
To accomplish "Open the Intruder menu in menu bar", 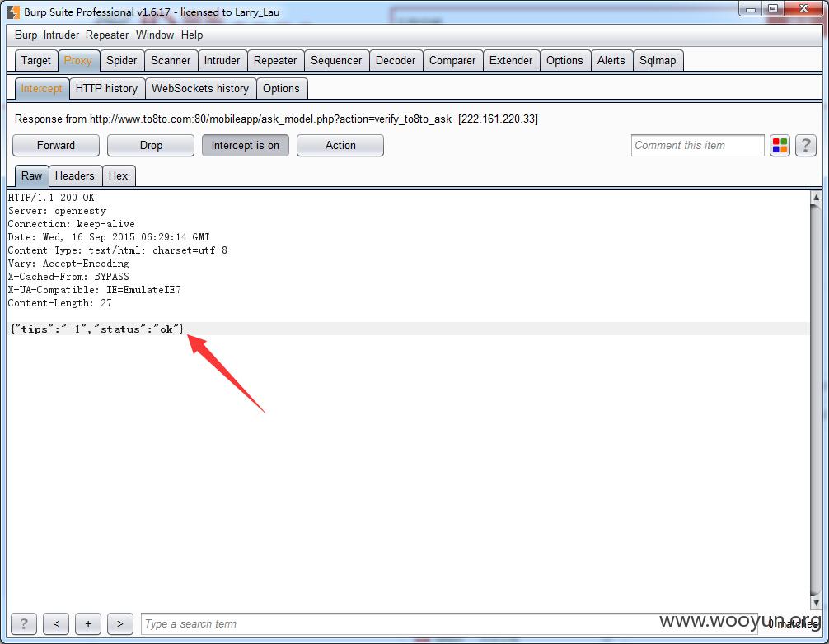I will (61, 35).
